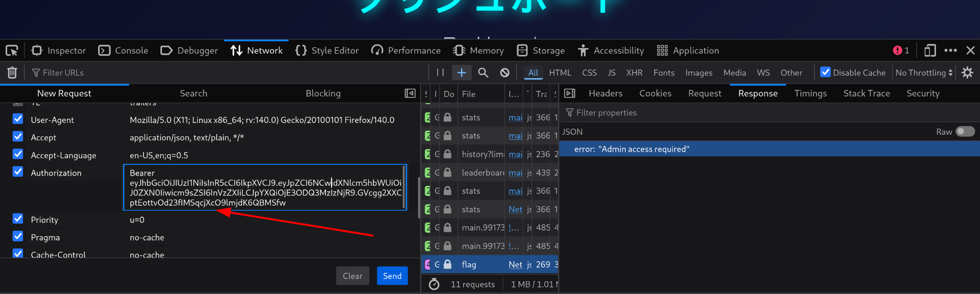980x294 pixels.
Task: Open the Stack Trace details tab
Action: (x=867, y=93)
